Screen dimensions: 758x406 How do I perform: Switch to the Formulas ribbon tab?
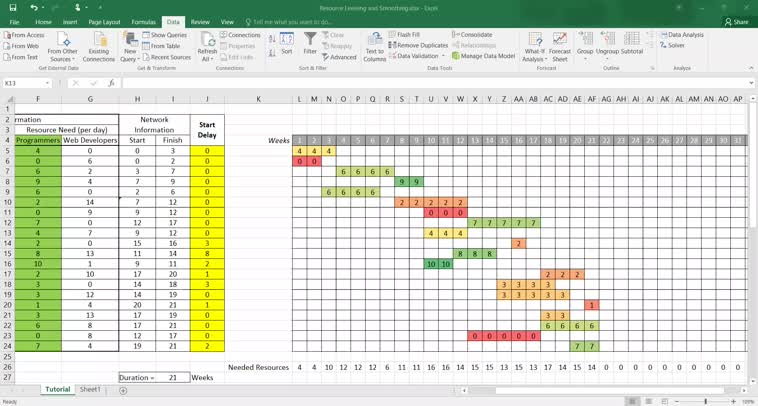point(143,21)
